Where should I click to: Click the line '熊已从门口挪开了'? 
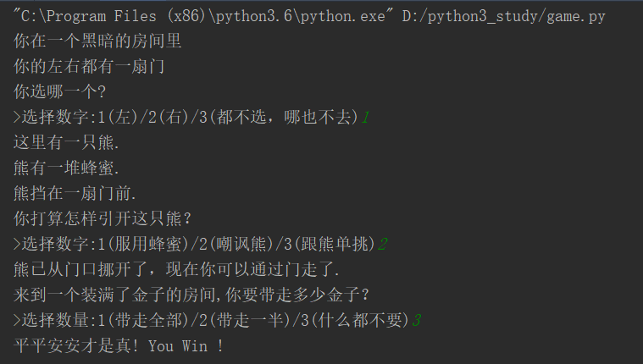(176, 270)
